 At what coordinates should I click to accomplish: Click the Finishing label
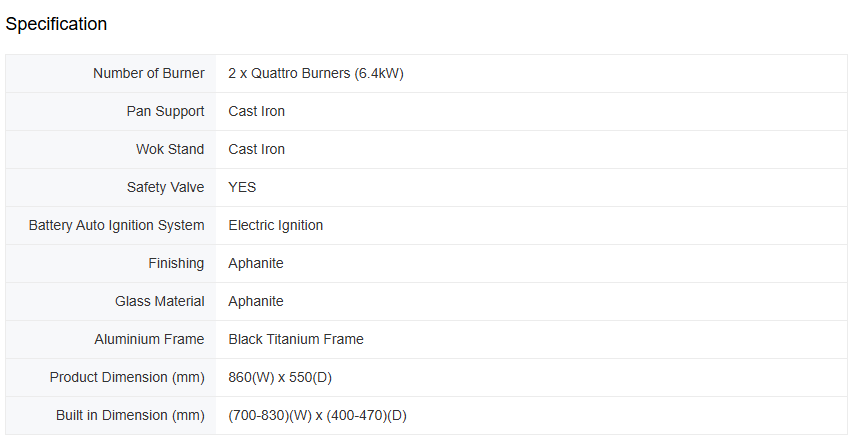(176, 263)
